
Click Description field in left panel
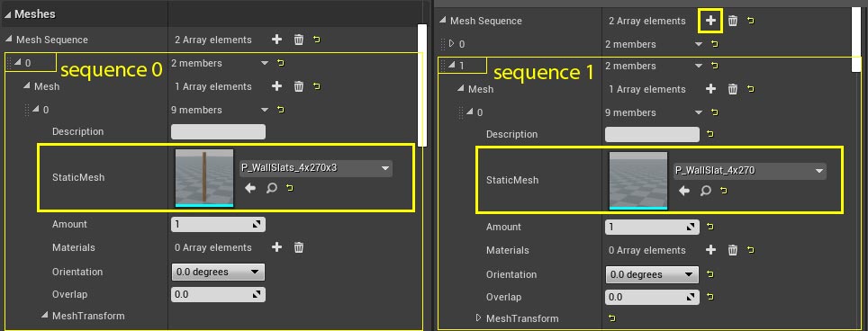218,131
